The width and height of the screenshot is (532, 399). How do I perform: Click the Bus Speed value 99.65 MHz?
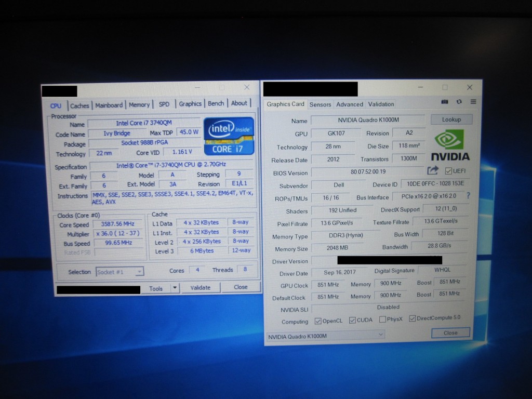pos(118,243)
